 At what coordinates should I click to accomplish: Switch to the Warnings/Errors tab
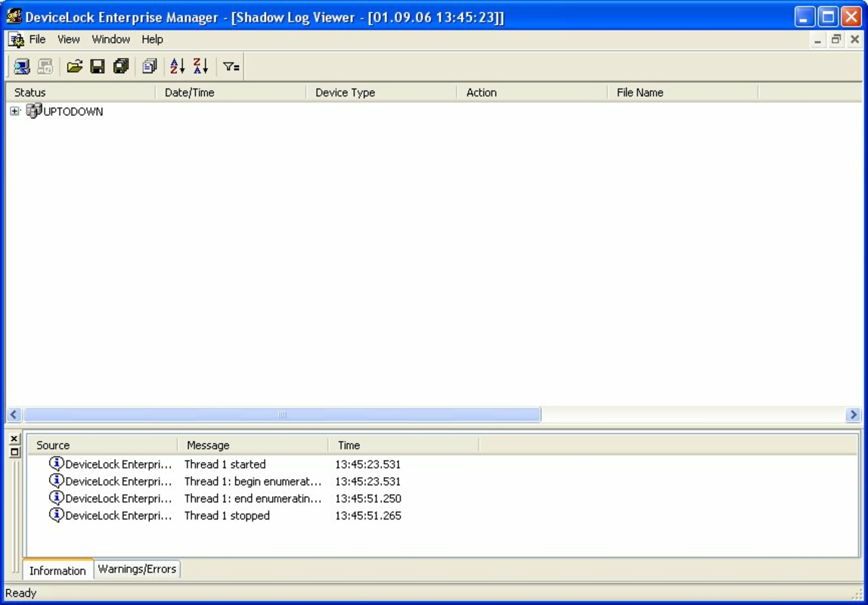pos(137,569)
